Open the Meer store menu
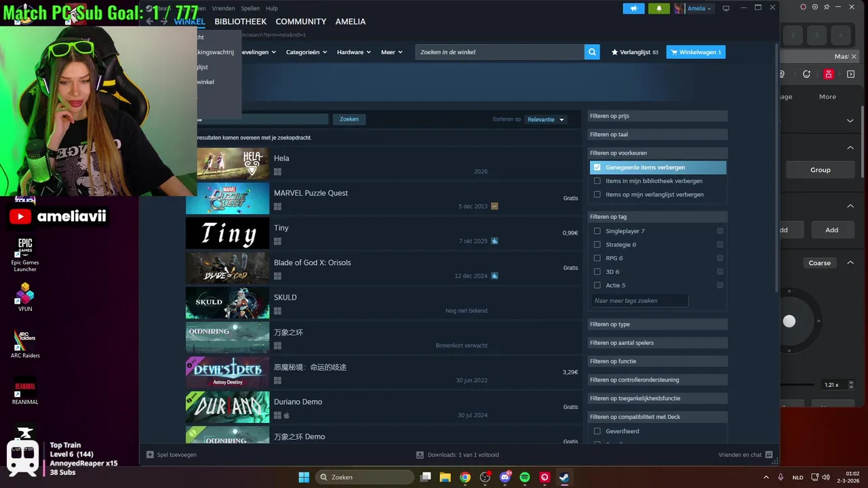The image size is (868, 488). click(x=391, y=52)
